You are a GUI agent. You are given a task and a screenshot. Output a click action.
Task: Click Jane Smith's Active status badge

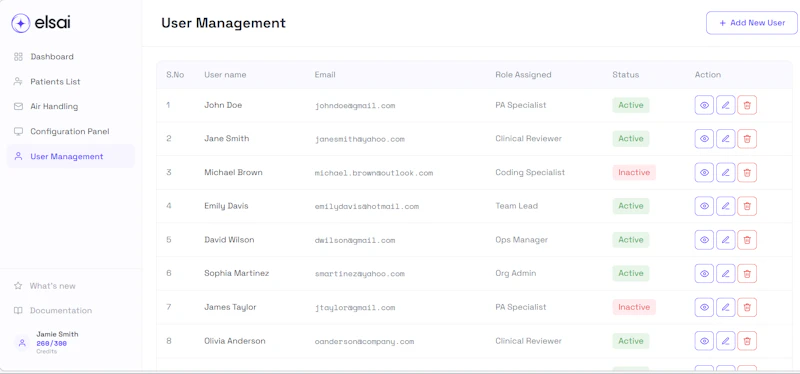tap(631, 139)
